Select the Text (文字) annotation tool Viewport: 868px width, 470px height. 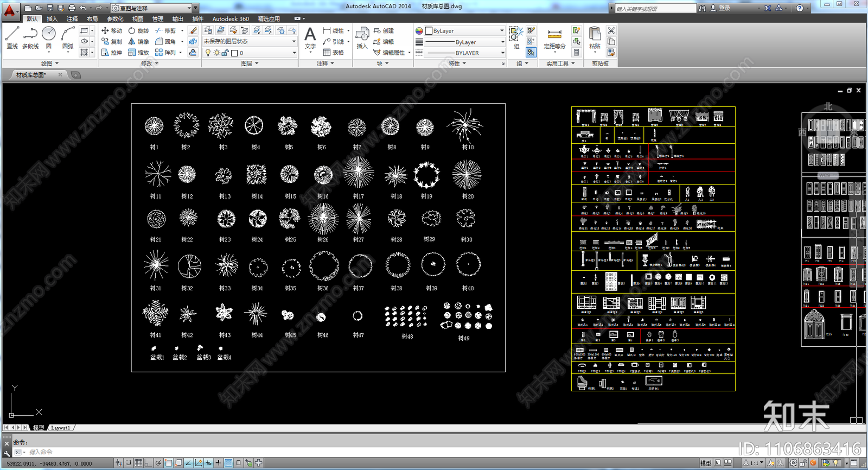pos(310,39)
